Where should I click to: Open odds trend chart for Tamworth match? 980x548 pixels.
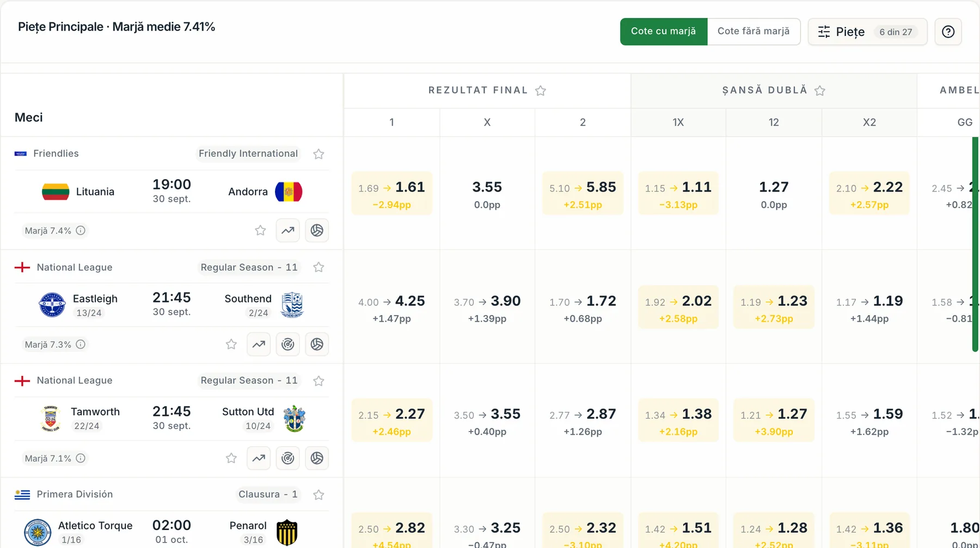click(259, 458)
